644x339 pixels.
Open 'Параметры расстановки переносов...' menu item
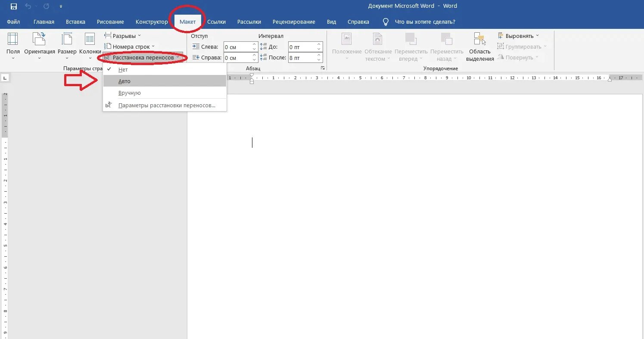pyautogui.click(x=165, y=105)
